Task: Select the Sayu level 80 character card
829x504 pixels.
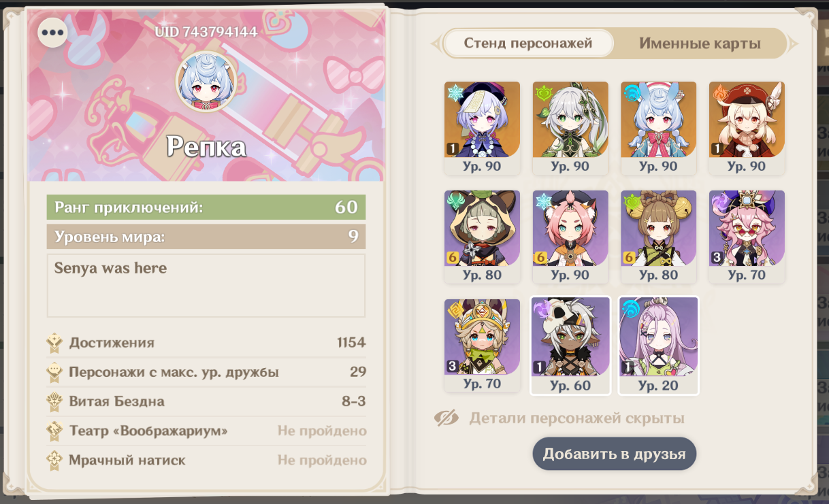Action: pyautogui.click(x=482, y=237)
